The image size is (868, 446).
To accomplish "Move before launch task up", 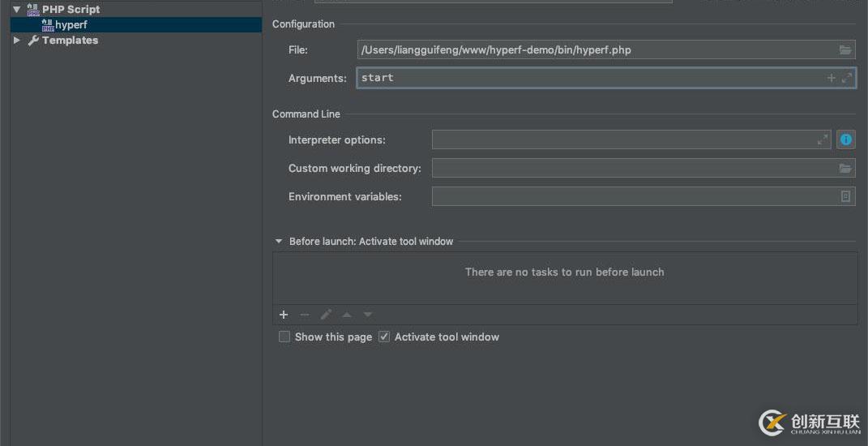I will click(x=347, y=315).
